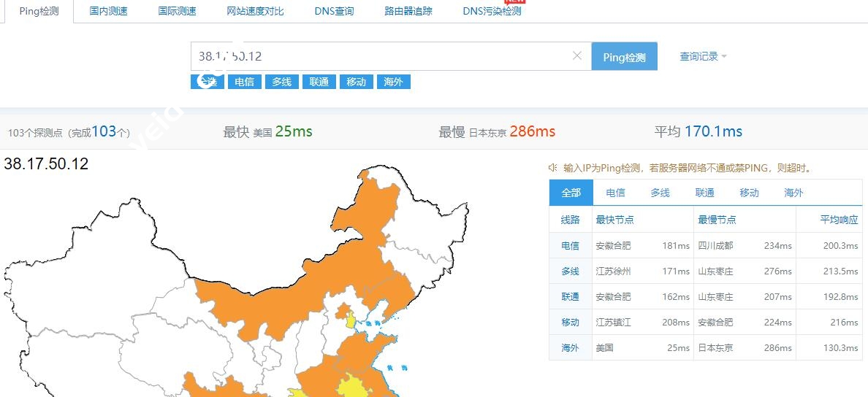868x397 pixels.
Task: Click 江苏徐州 fastest node cell
Action: 613,271
